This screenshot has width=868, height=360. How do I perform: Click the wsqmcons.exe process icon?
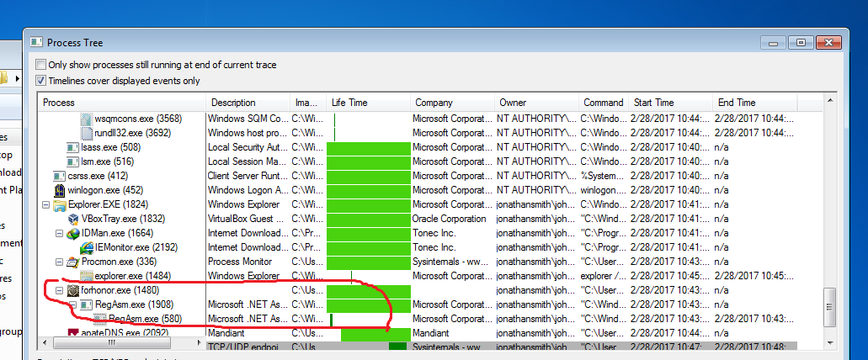pyautogui.click(x=86, y=119)
